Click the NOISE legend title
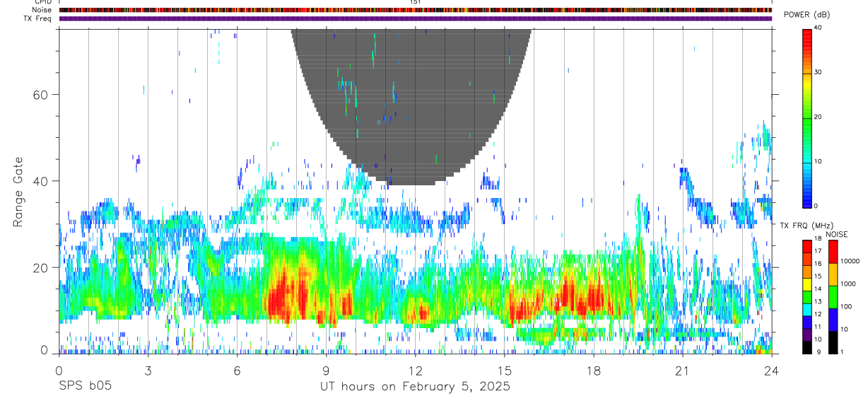868x401 pixels. [836, 234]
